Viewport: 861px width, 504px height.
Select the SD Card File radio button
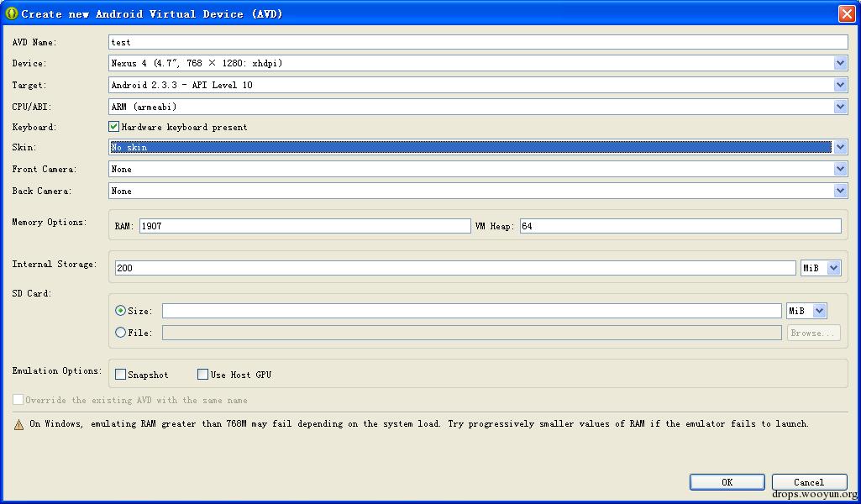pyautogui.click(x=120, y=333)
